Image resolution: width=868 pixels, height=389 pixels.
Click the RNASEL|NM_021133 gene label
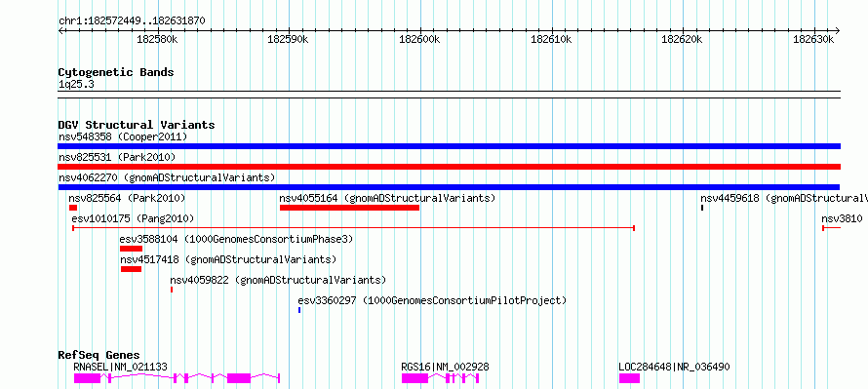[120, 367]
